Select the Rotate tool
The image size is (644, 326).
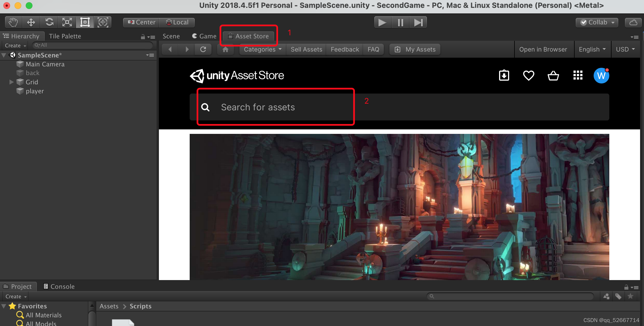49,22
